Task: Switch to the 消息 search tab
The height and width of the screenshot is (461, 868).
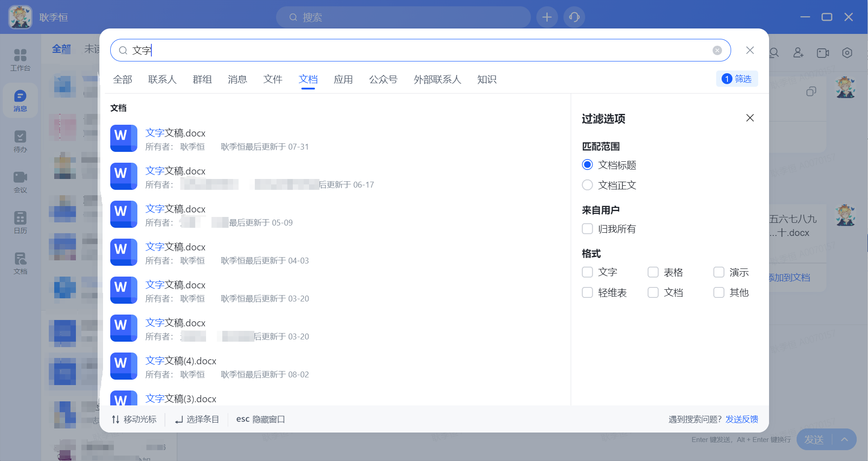Action: click(237, 80)
